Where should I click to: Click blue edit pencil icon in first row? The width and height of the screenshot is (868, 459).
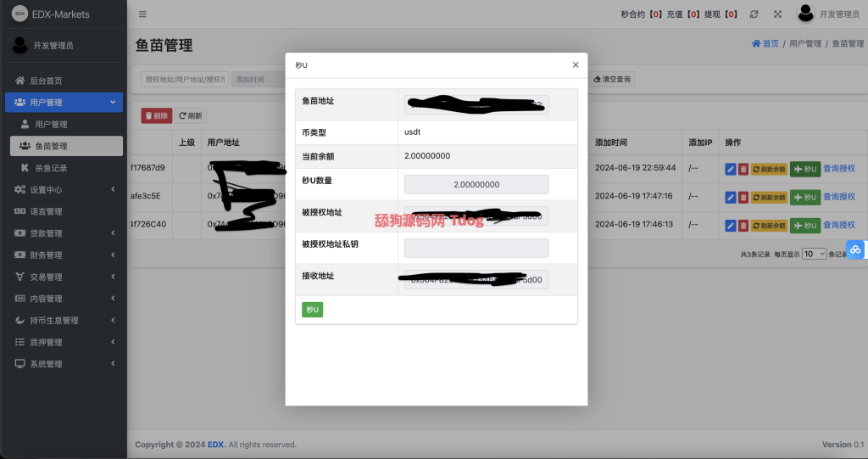point(731,169)
